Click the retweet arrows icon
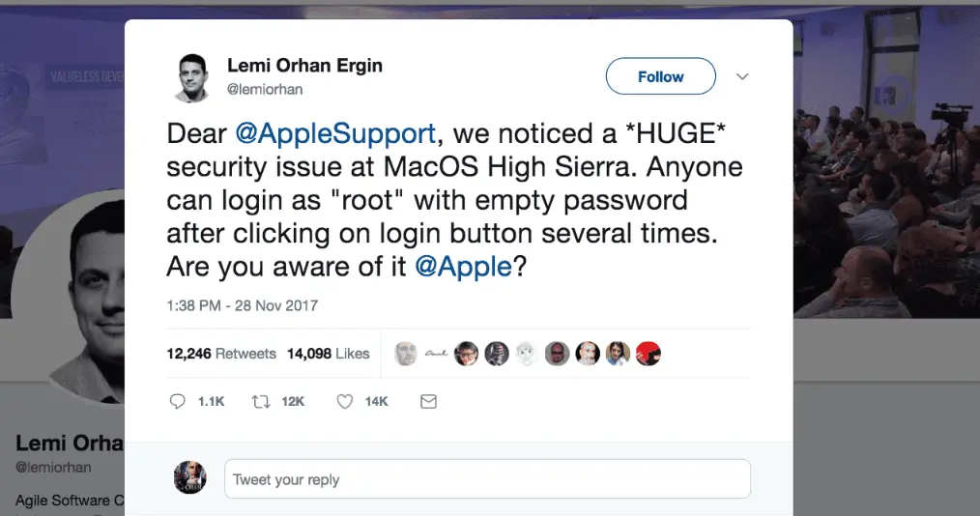Screen dimensions: 980x516 [x=261, y=401]
